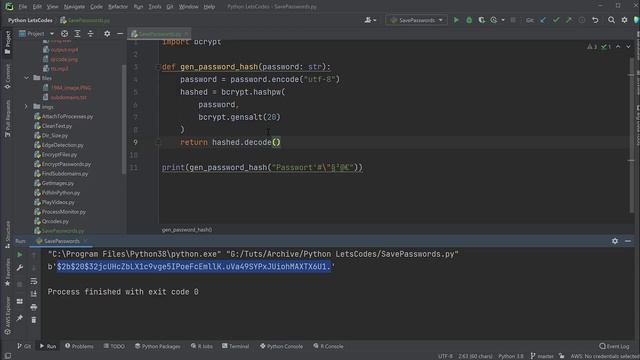Click the Profile run icon in toolbar
640x360 pixels.
point(494,20)
